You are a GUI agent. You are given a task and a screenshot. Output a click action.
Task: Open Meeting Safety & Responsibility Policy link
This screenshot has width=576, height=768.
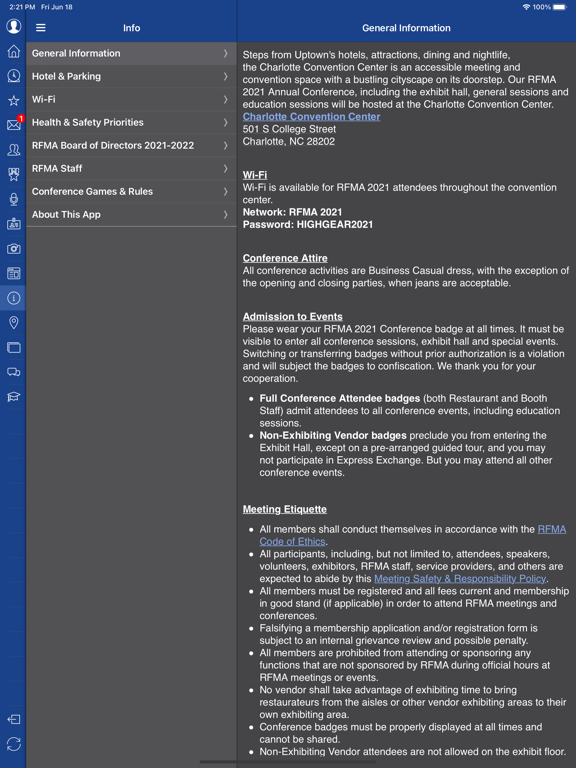click(x=460, y=578)
